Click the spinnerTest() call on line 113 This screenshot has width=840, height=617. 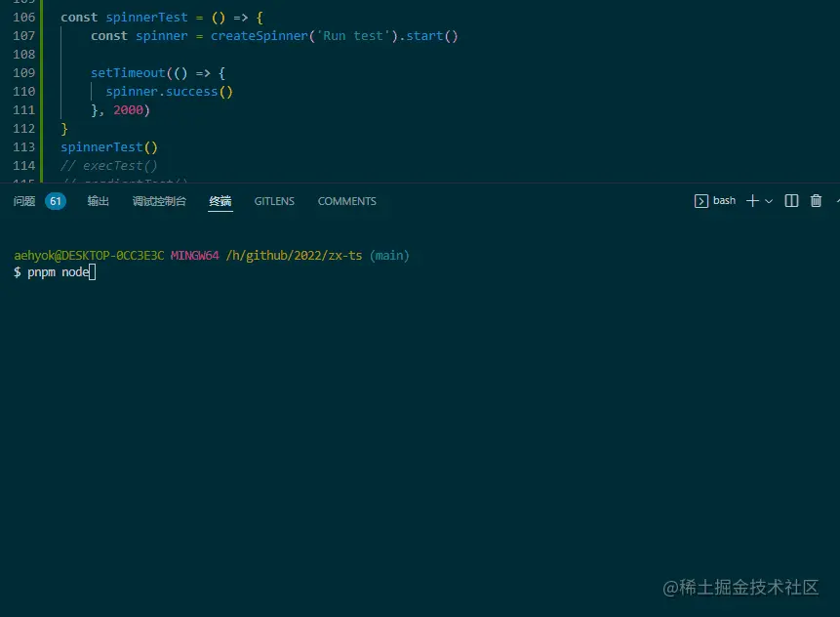click(109, 146)
